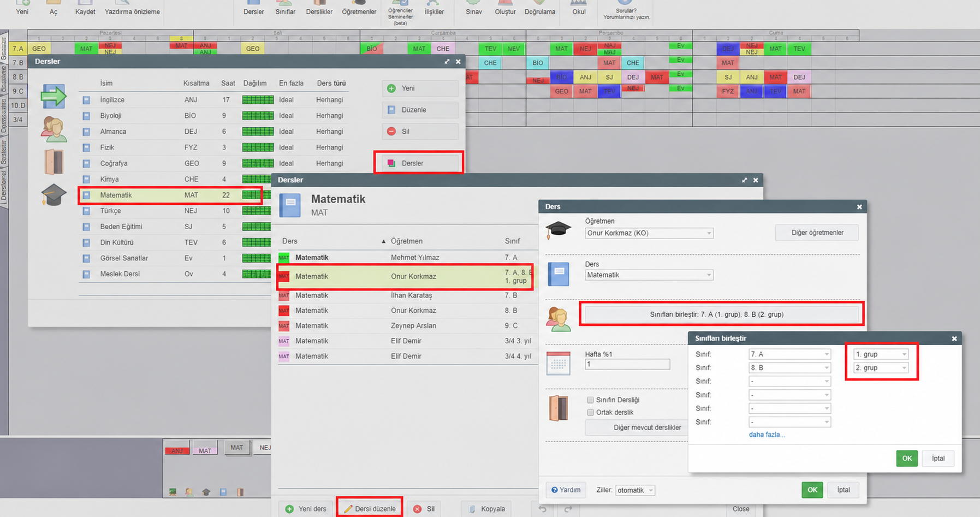Expand the 1. grup dropdown for 7. A
Screen dimensions: 980x517
pyautogui.click(x=881, y=354)
